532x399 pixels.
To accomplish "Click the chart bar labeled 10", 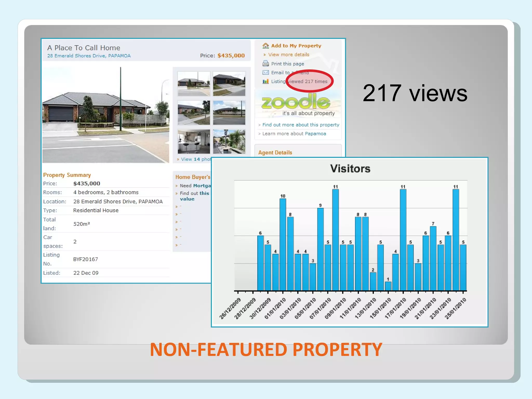I will point(283,244).
